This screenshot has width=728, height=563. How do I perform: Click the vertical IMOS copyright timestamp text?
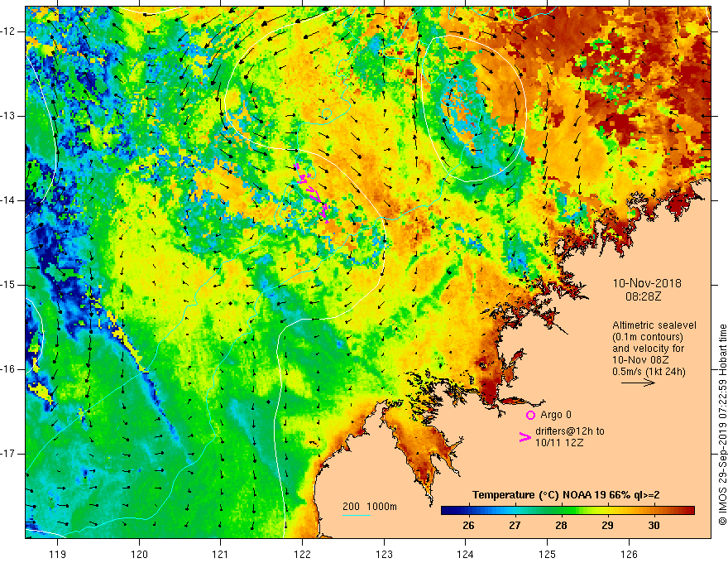[x=722, y=425]
